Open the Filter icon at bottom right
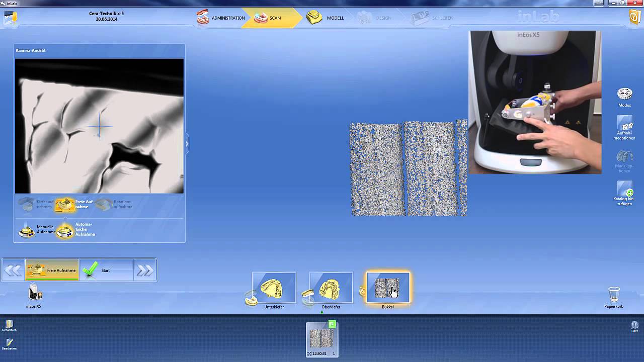 click(635, 327)
